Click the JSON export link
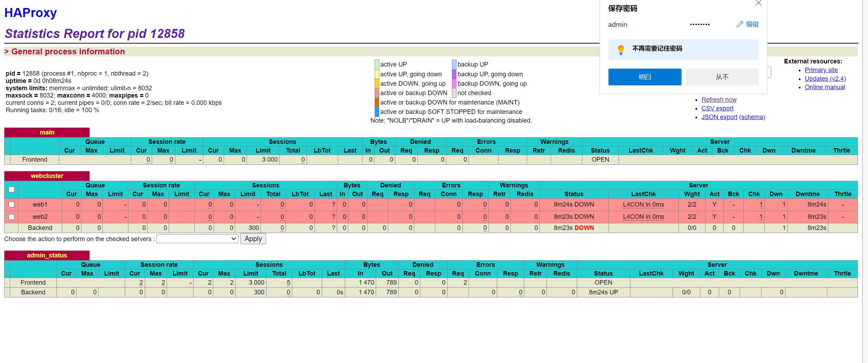 pos(719,117)
